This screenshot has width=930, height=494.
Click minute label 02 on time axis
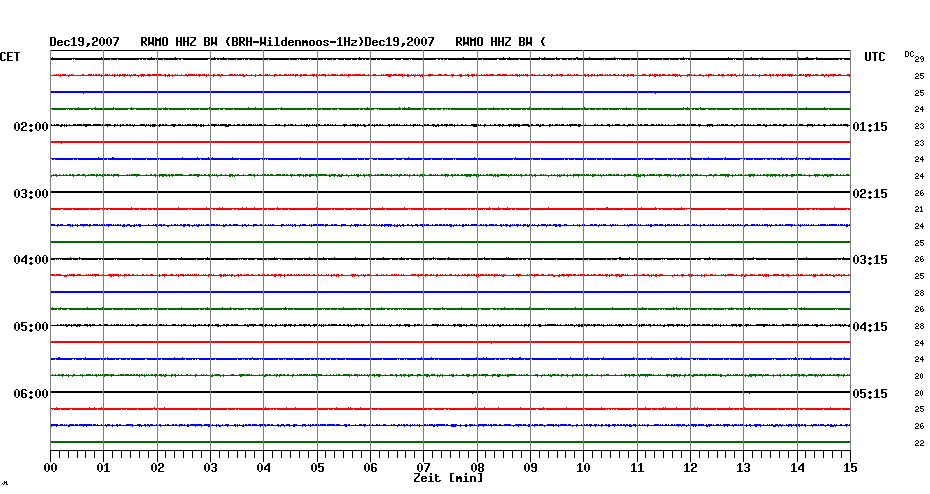coord(157,468)
